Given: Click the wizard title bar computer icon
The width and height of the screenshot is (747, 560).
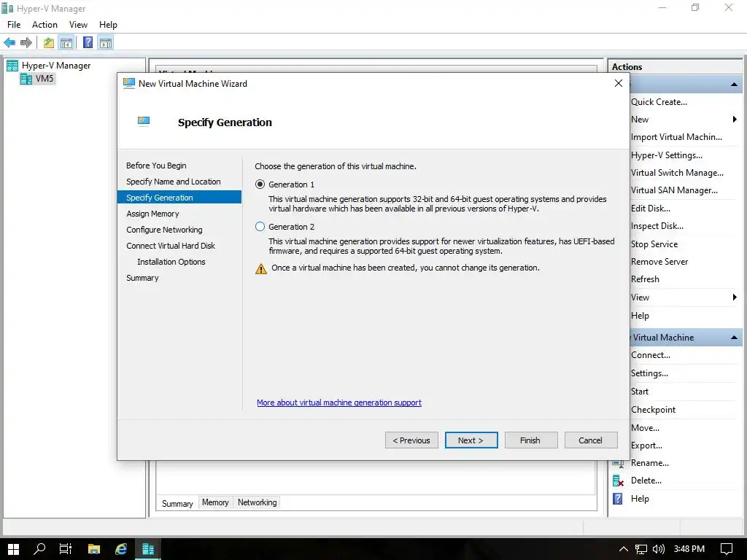Looking at the screenshot, I should click(x=128, y=83).
